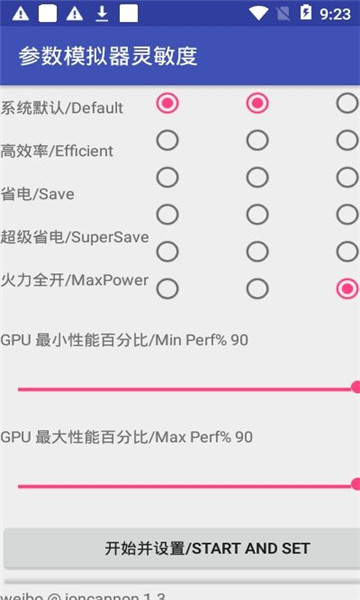Click the middle of the Min Perf% slider track
The width and height of the screenshot is (360, 600).
(x=185, y=389)
